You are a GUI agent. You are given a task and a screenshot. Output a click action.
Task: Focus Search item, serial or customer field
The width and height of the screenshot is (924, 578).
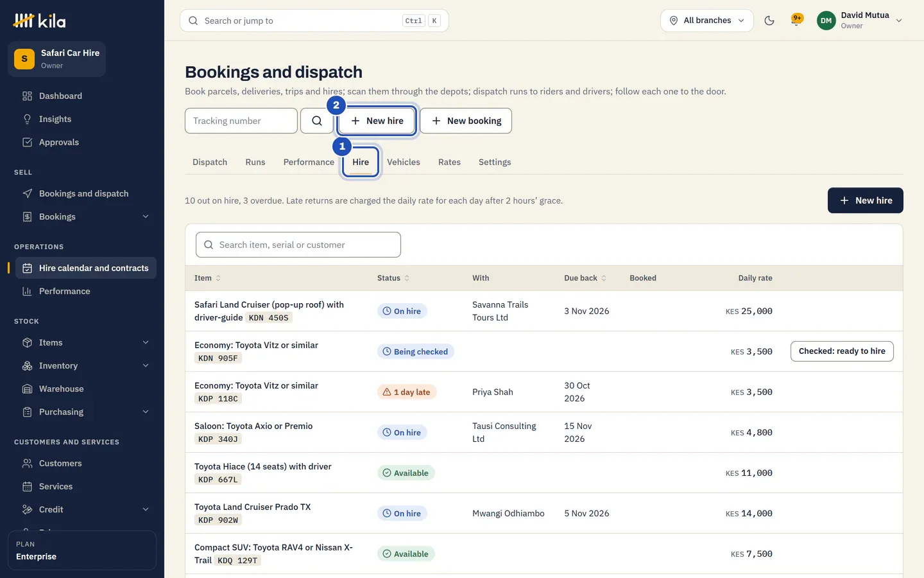(298, 245)
